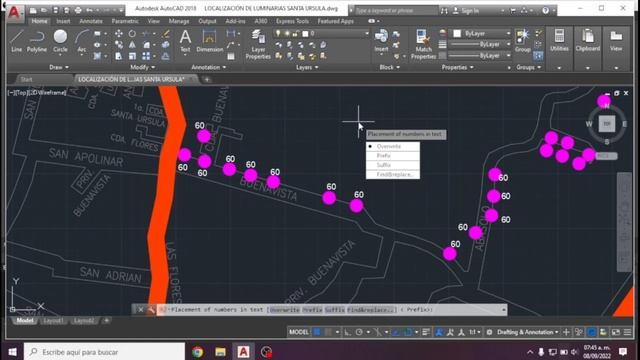Switch to the Parametric ribbon tab
Screen dimensions: 640x360
tap(125, 21)
